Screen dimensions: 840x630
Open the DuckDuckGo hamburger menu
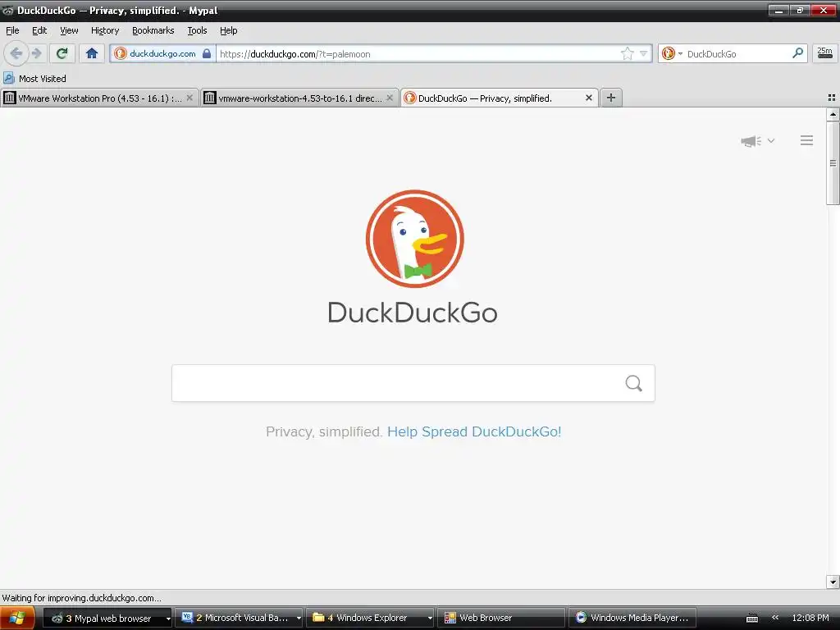[807, 140]
